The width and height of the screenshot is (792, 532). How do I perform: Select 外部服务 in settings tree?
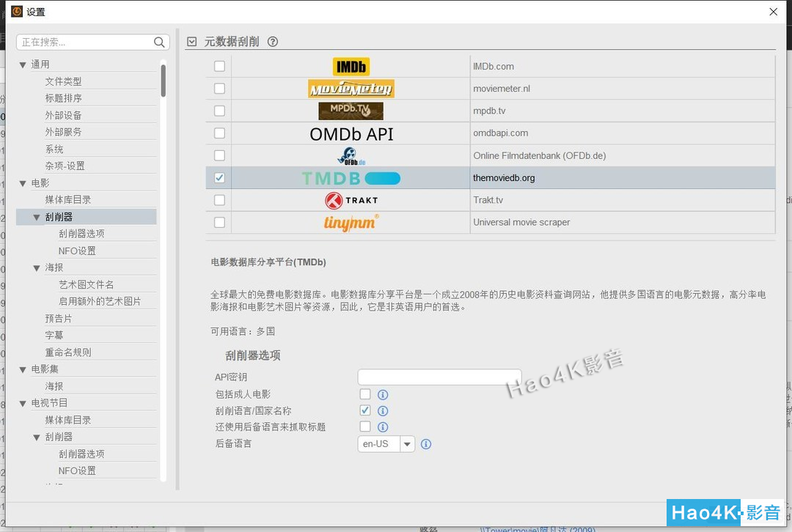point(63,132)
